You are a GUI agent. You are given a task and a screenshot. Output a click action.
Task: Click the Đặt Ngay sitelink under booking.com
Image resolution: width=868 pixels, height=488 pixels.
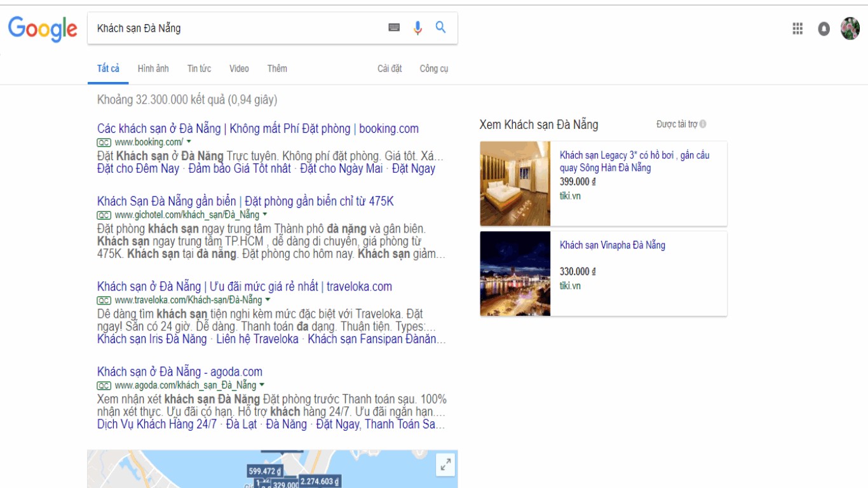[x=414, y=168]
